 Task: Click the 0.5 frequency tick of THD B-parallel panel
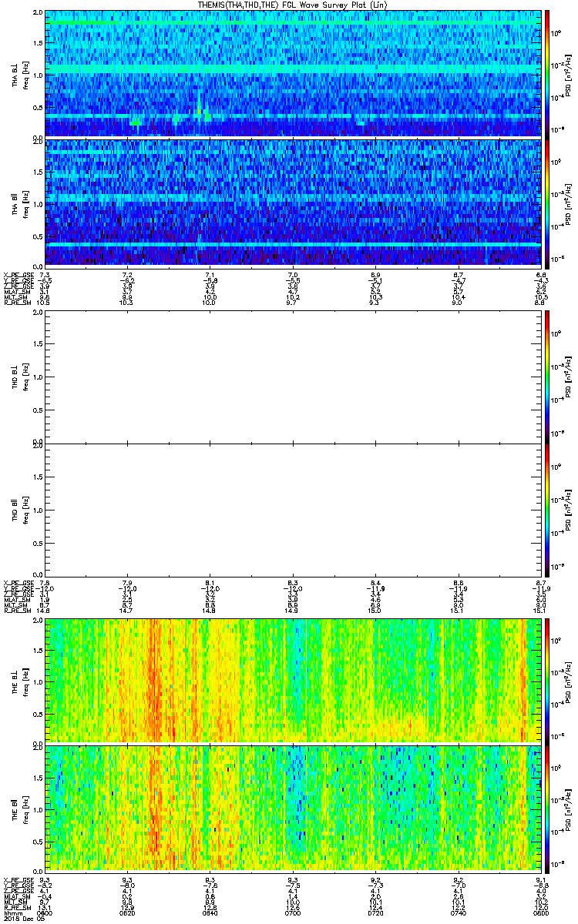point(38,543)
